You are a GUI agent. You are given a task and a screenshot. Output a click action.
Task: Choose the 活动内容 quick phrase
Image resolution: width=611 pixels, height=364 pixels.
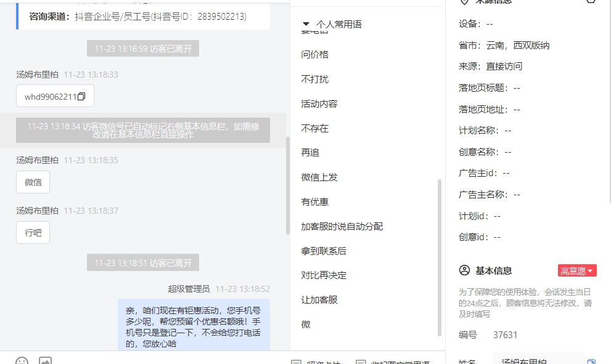319,104
